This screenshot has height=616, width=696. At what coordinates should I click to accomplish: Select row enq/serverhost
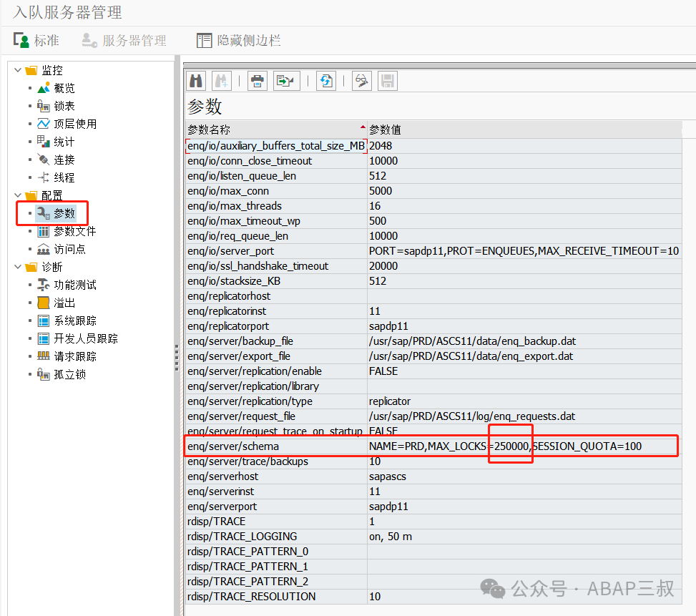coord(433,476)
